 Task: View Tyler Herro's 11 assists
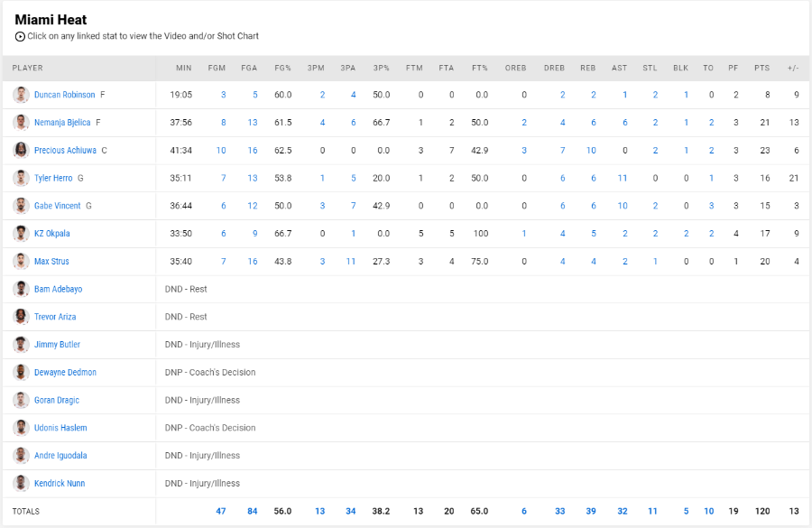tap(623, 178)
